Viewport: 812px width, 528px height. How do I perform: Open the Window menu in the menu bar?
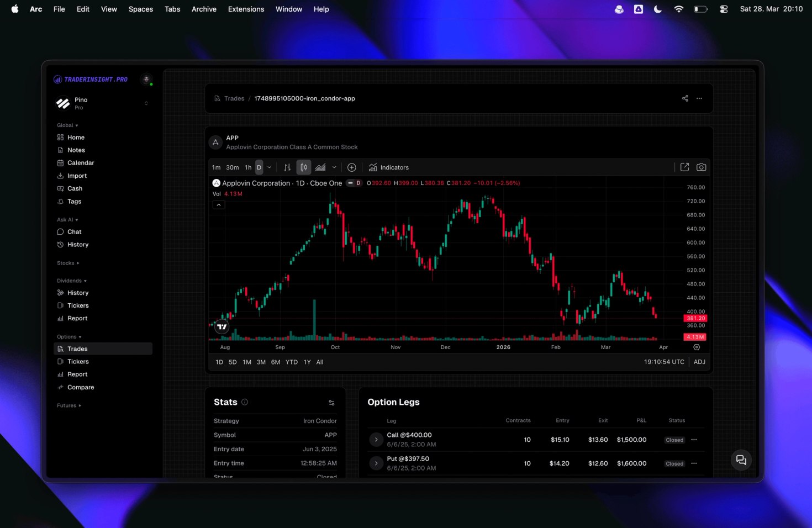coord(289,9)
